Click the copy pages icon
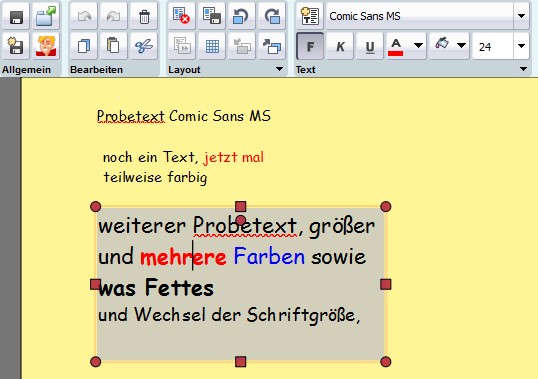The width and height of the screenshot is (538, 379). [84, 46]
